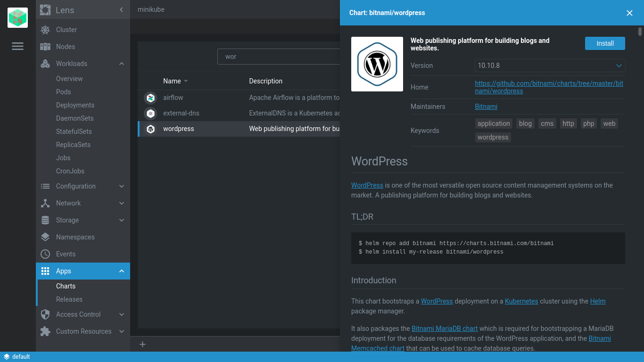Click the Storage database icon
The width and height of the screenshot is (644, 362).
45,220
